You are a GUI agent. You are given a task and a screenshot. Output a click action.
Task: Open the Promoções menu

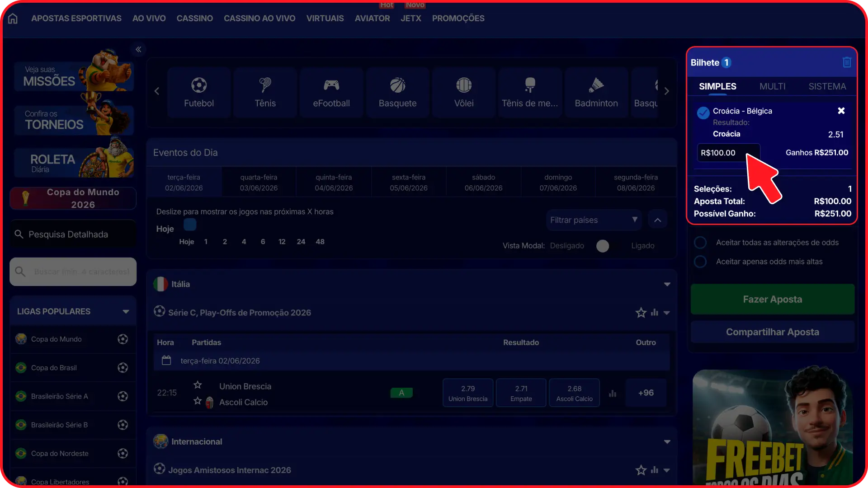tap(458, 19)
